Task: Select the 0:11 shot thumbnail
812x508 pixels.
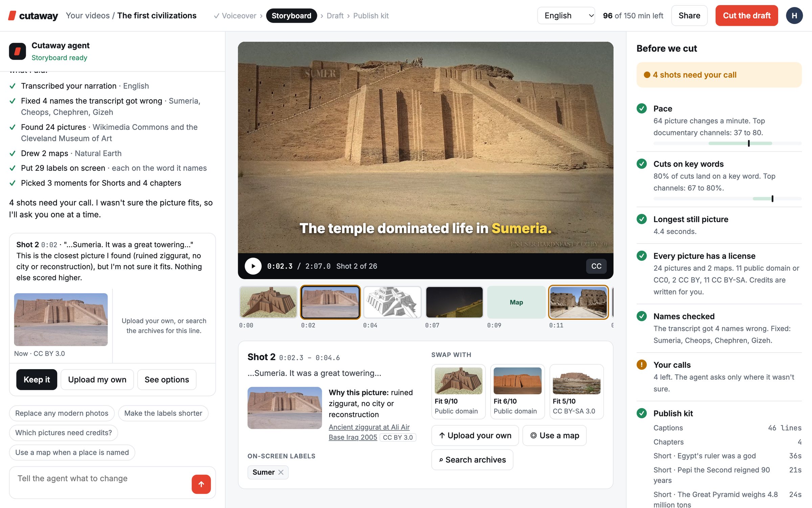Action: point(578,302)
